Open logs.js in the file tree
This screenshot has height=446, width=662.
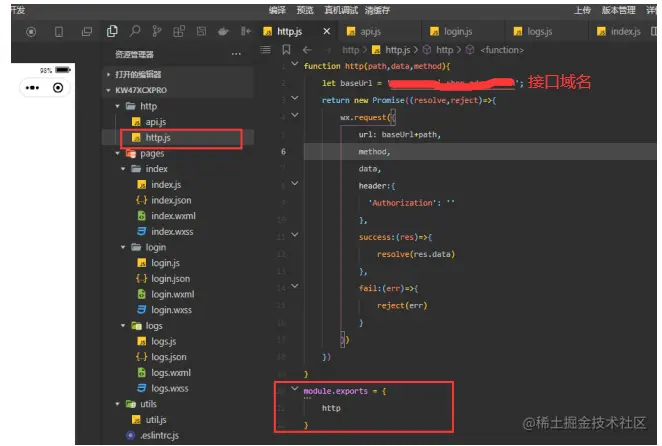pyautogui.click(x=163, y=341)
